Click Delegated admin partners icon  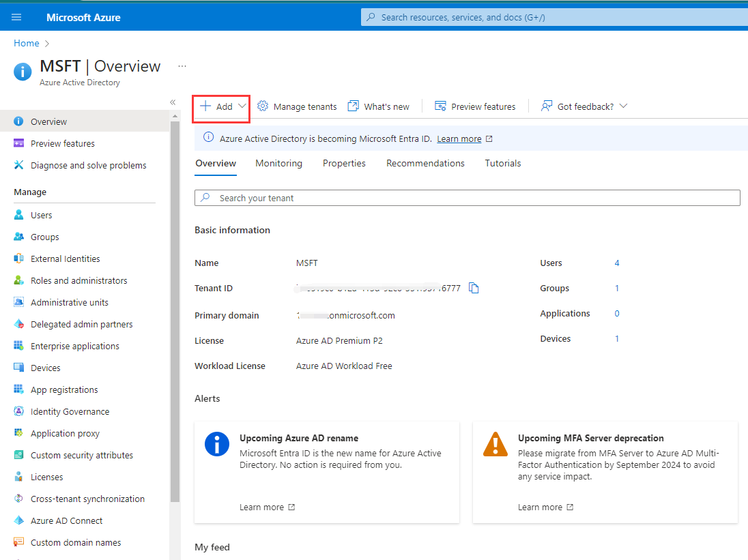click(18, 324)
